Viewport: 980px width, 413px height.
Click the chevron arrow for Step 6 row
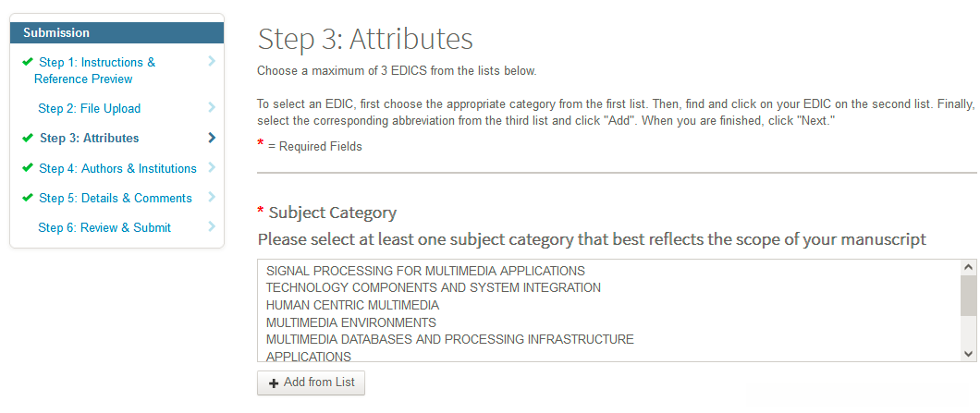coord(212,226)
